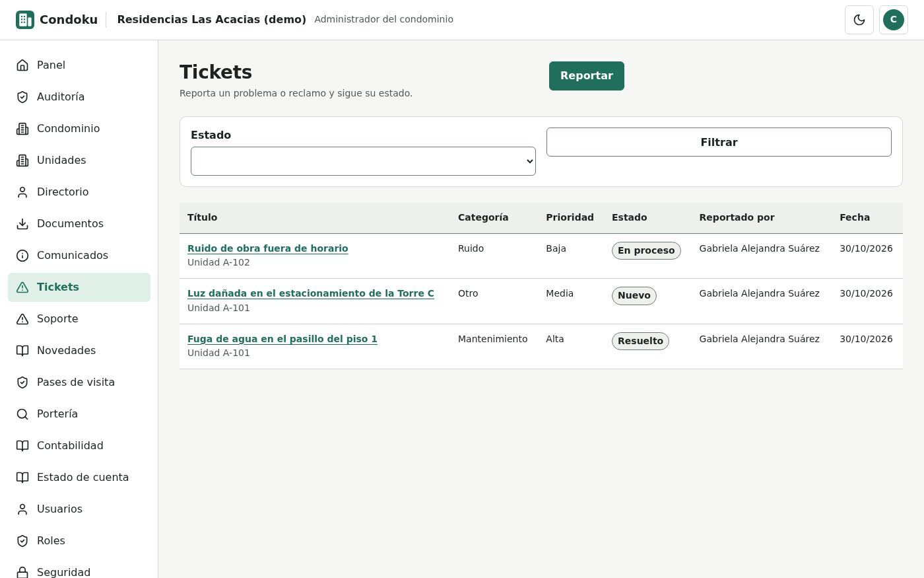Click the Usuarios person icon
This screenshot has height=578, width=924.
pos(22,509)
